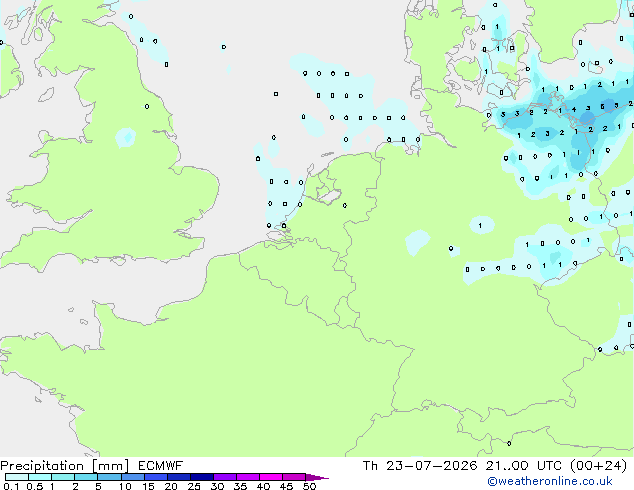Click the legend label '50'

pyautogui.click(x=309, y=486)
